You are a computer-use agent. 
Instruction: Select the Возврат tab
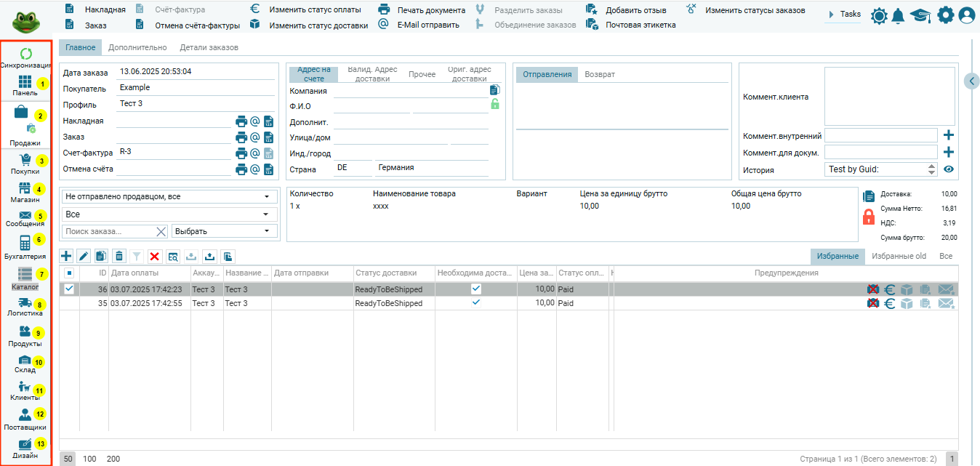[x=600, y=74]
